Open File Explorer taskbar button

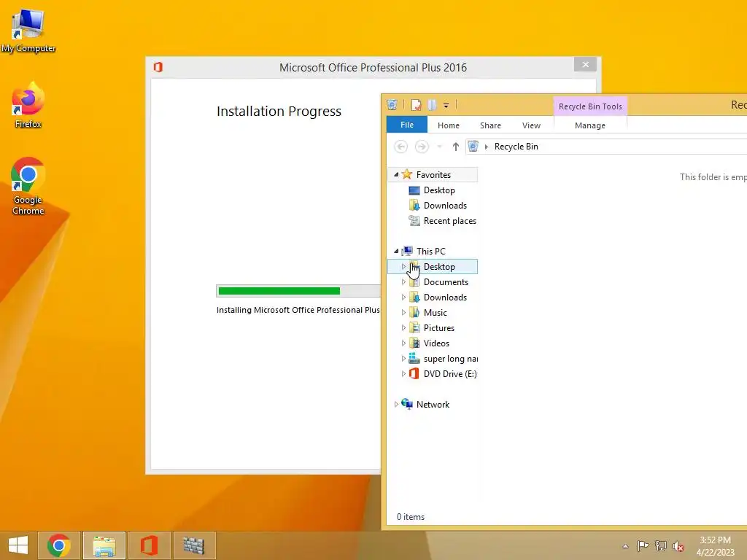pos(104,545)
